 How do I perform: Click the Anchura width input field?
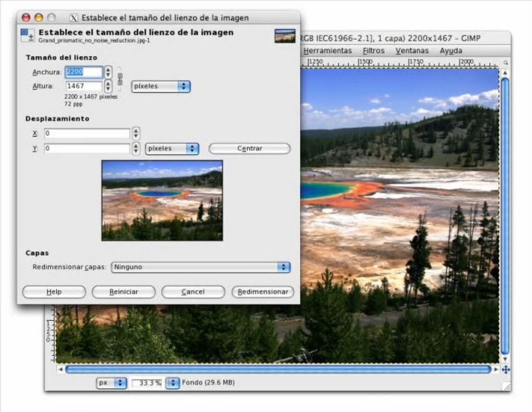(x=84, y=72)
